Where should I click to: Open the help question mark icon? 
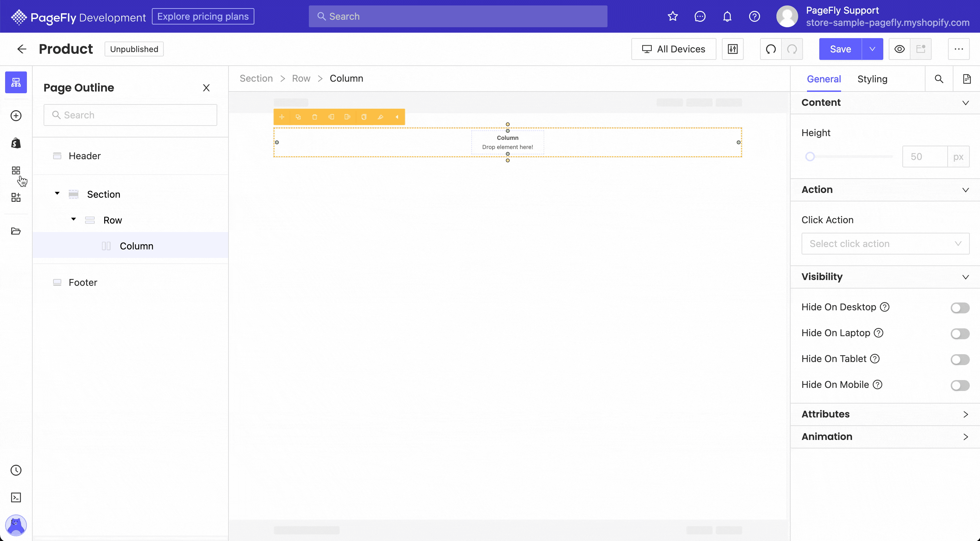point(754,16)
